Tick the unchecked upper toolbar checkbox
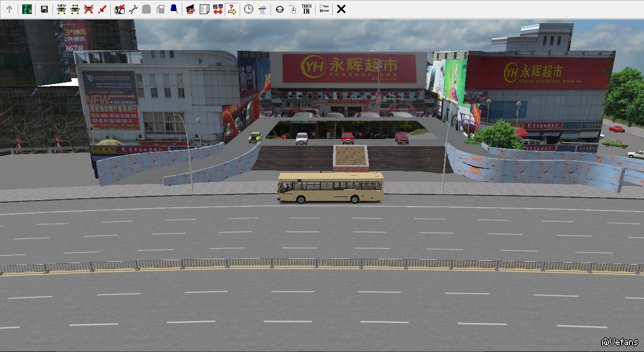The height and width of the screenshot is (352, 644). pos(321,7)
